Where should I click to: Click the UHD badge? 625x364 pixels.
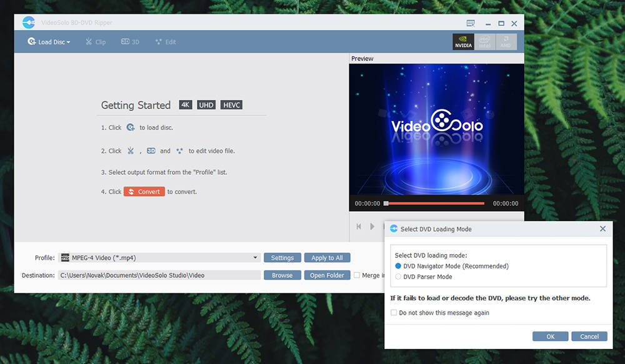point(206,105)
